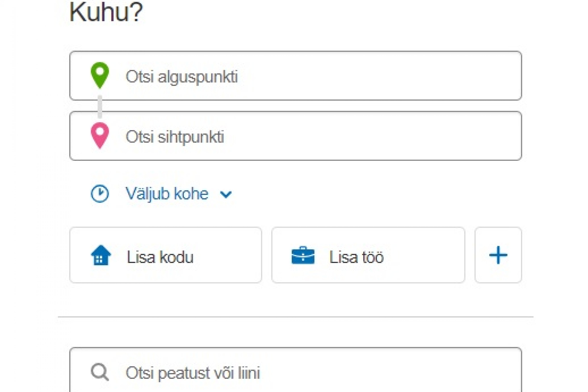
Task: Click the green origin pin icon
Action: (100, 75)
